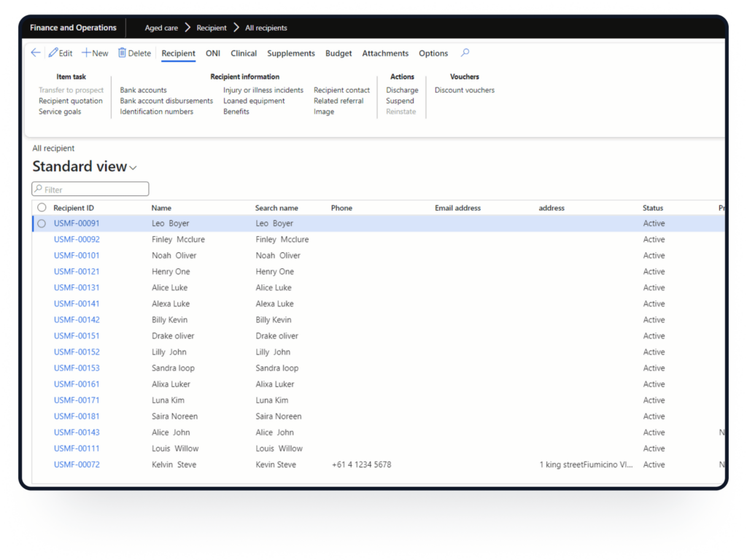The width and height of the screenshot is (747, 560).
Task: Select the radio circle for USMF-00091 row
Action: point(42,223)
